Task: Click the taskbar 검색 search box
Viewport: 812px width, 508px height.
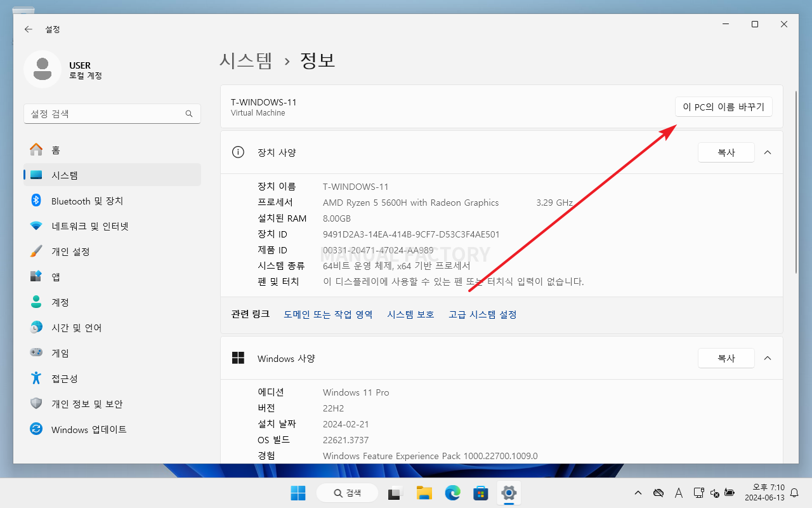Action: point(347,493)
